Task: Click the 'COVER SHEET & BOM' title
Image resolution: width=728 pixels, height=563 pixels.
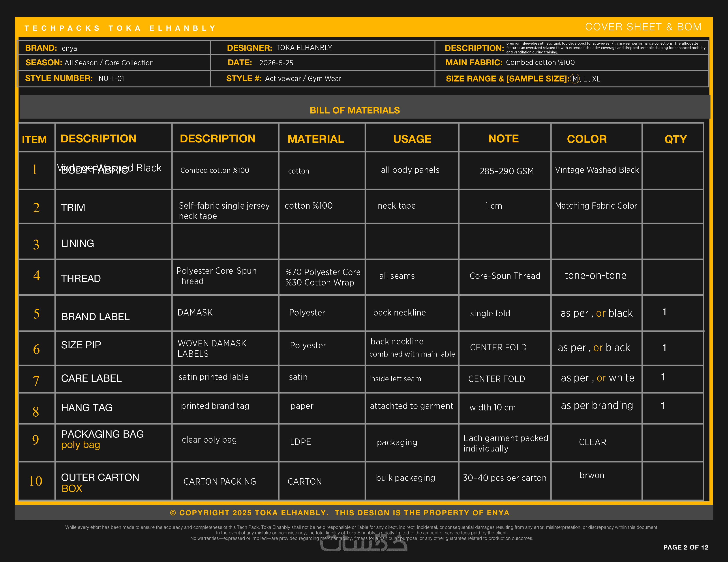Action: tap(643, 27)
